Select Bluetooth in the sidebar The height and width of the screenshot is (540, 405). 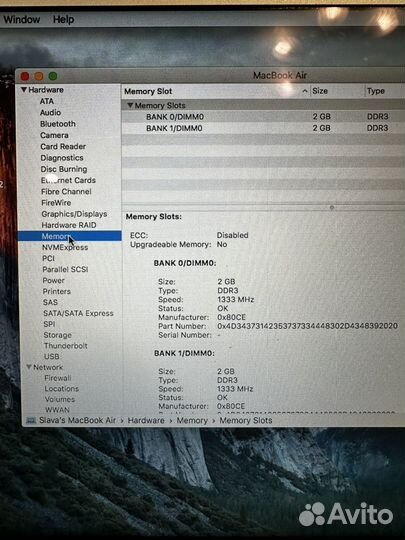pyautogui.click(x=58, y=124)
